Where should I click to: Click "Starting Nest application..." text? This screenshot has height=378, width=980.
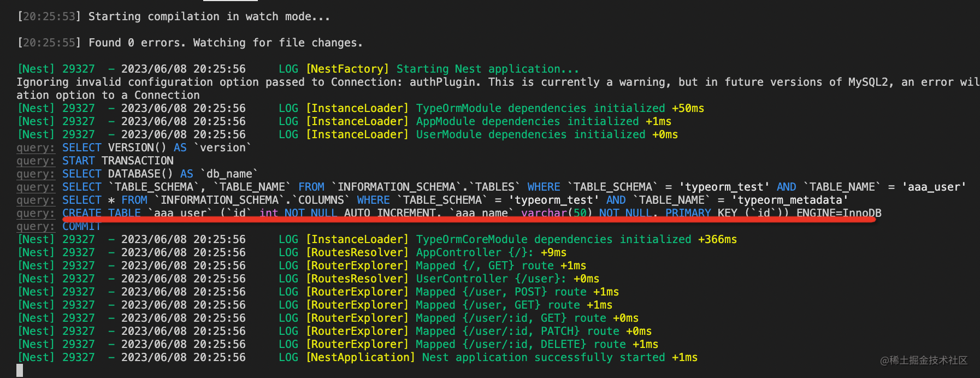tap(487, 69)
